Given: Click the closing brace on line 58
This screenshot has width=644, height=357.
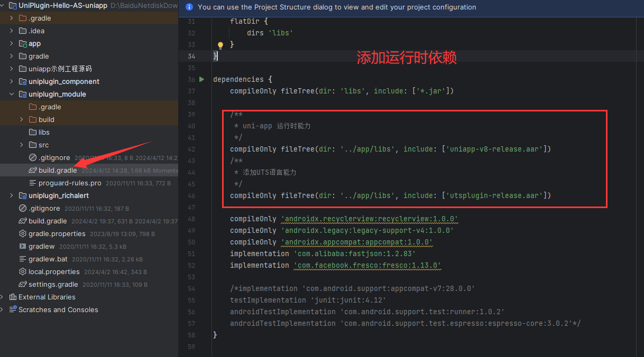Looking at the screenshot, I should click(x=215, y=335).
